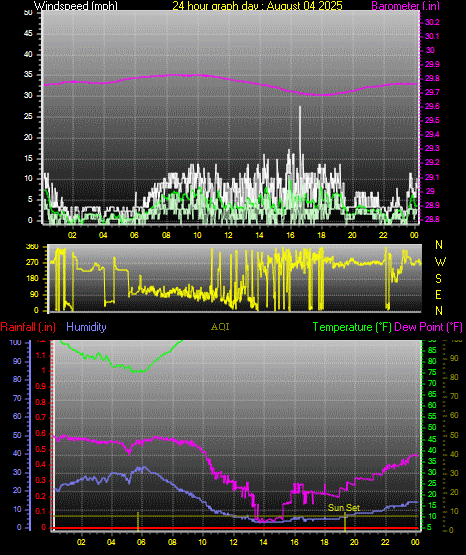Click "15" on the windspeed axis

(x=28, y=158)
